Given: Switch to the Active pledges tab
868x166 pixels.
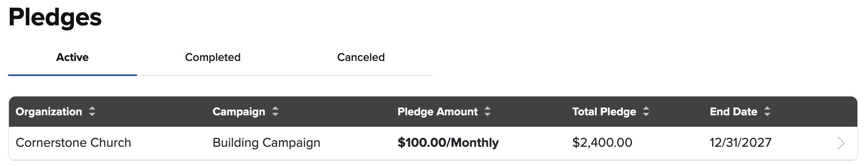Looking at the screenshot, I should (72, 57).
